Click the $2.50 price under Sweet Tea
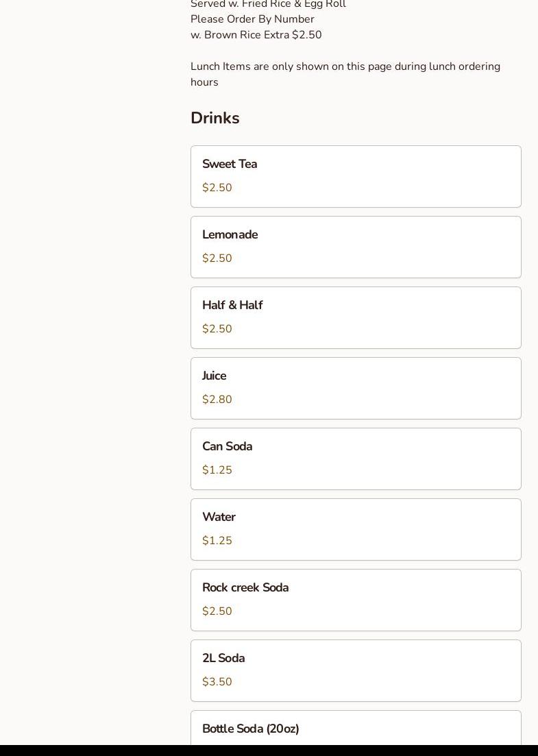The height and width of the screenshot is (756, 538). coord(217,188)
